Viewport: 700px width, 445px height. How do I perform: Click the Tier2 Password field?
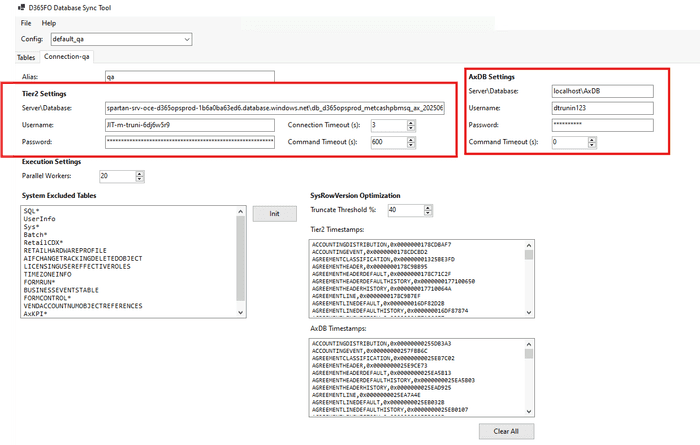pyautogui.click(x=190, y=142)
